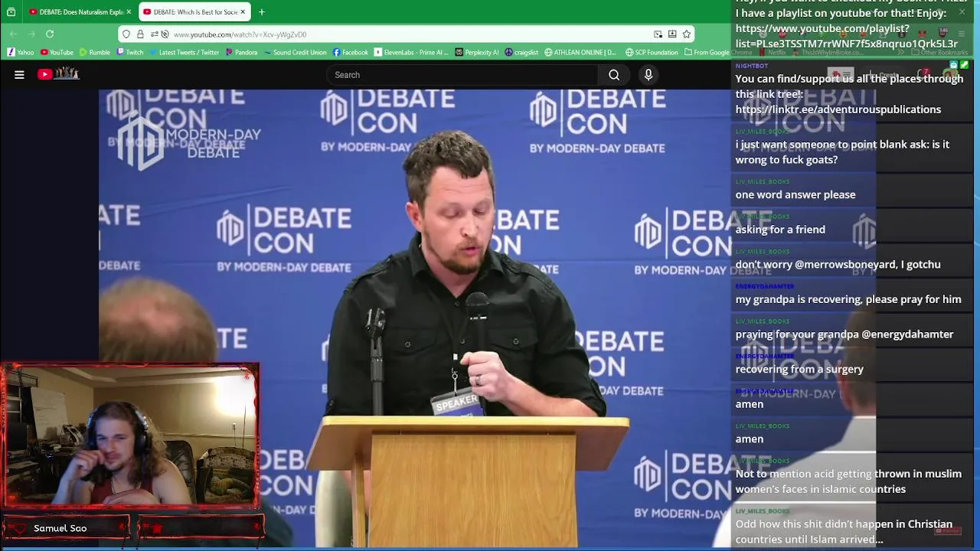Open the Sound Credit Union bookmark
This screenshot has height=551, width=980.
point(295,52)
